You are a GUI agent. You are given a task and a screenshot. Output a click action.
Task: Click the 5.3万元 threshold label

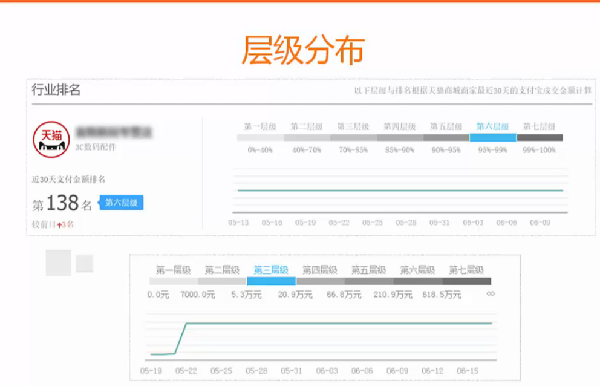coord(246,295)
